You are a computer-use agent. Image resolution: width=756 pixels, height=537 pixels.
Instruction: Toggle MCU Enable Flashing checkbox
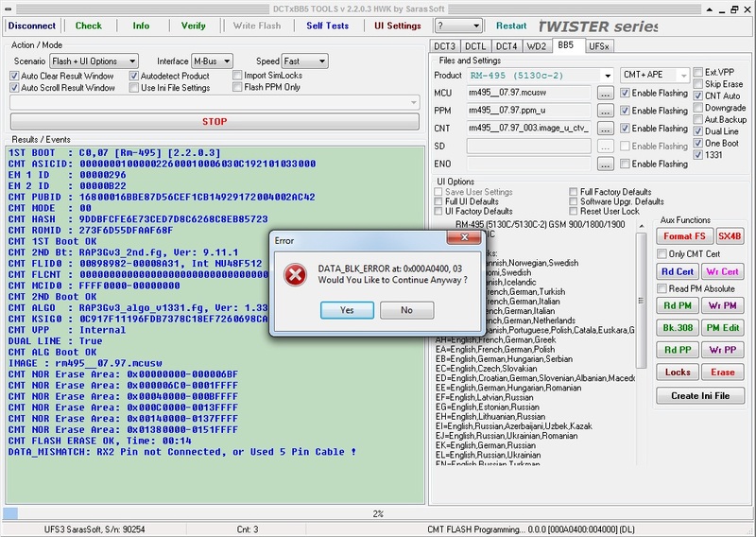625,93
